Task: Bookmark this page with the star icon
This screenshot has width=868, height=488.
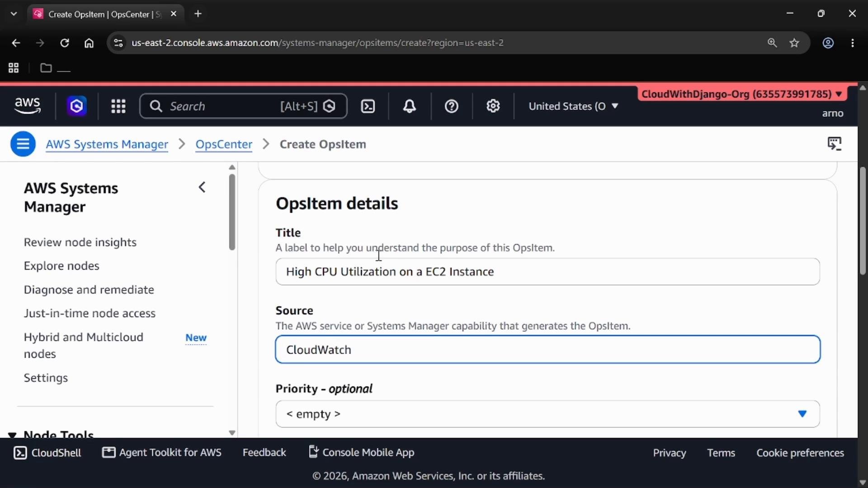Action: point(794,43)
